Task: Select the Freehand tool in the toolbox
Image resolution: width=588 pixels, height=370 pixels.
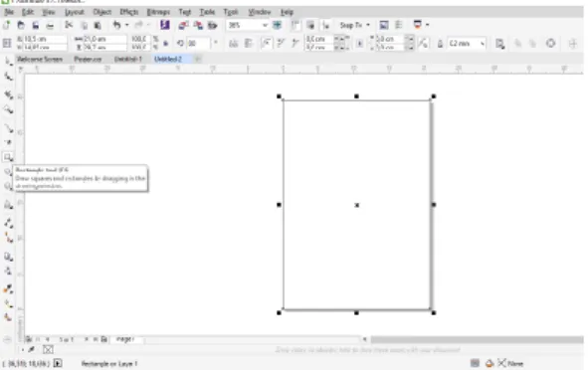Action: tap(8, 129)
